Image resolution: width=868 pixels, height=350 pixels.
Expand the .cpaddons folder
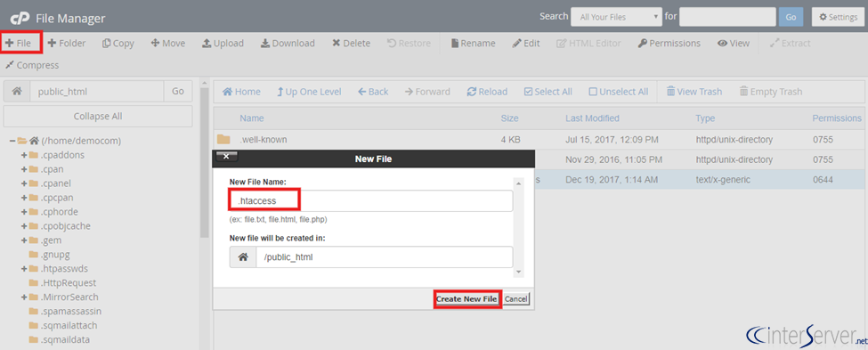click(24, 155)
